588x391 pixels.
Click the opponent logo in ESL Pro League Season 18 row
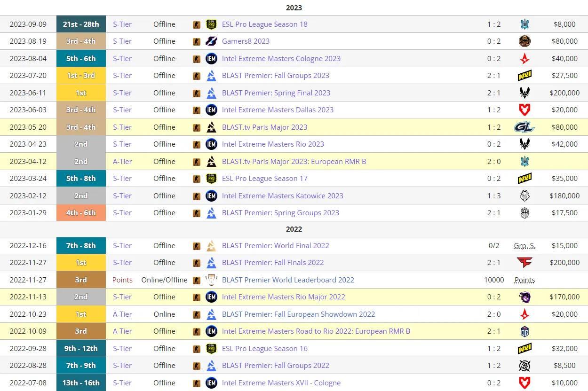(524, 24)
